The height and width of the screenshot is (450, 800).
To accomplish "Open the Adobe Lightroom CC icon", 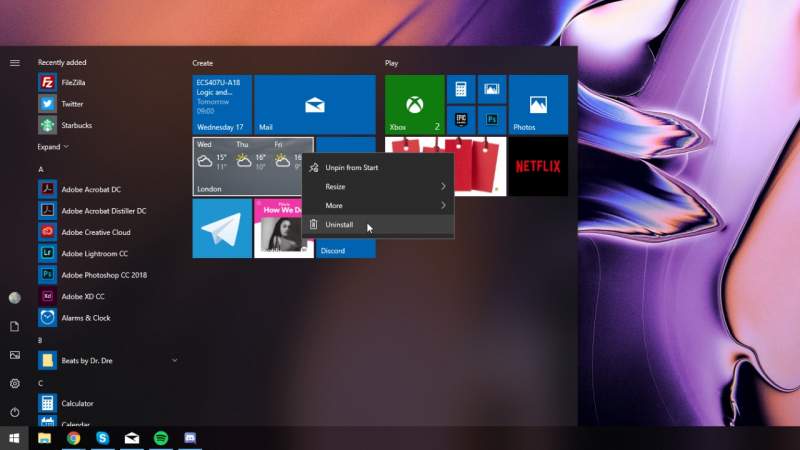I will tap(47, 254).
